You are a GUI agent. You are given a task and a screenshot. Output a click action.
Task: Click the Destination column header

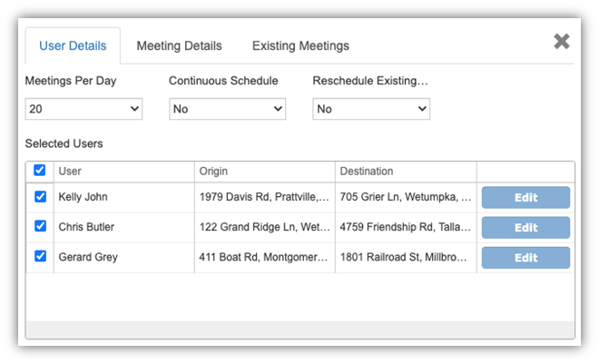(406, 171)
